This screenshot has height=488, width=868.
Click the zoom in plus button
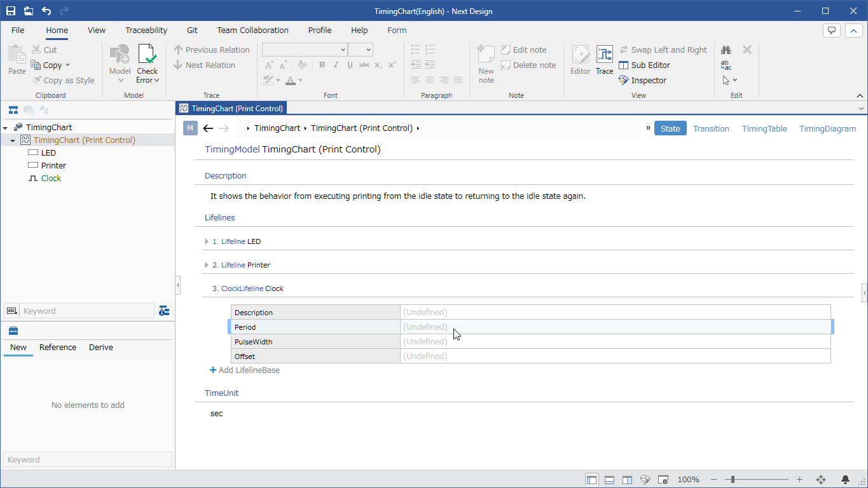pyautogui.click(x=799, y=480)
